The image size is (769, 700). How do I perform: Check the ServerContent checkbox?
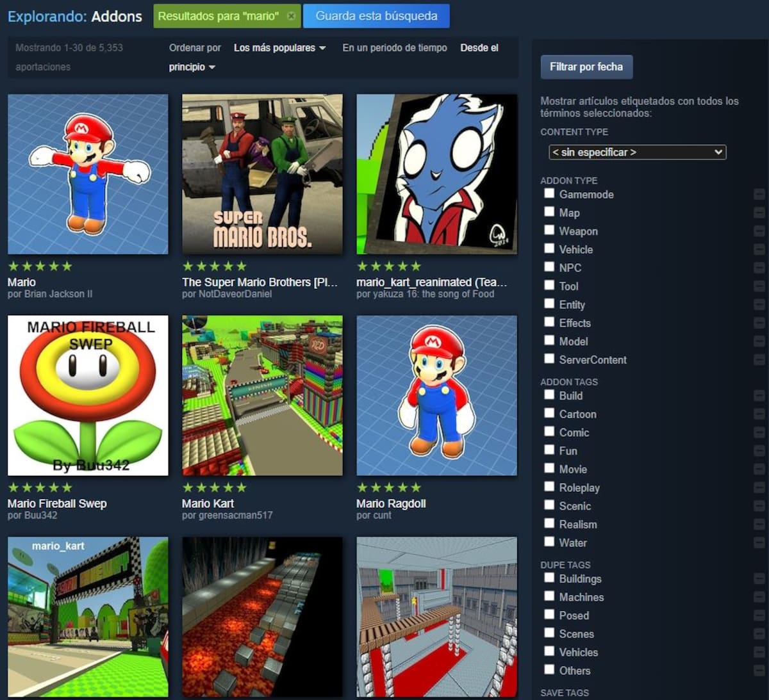click(549, 359)
